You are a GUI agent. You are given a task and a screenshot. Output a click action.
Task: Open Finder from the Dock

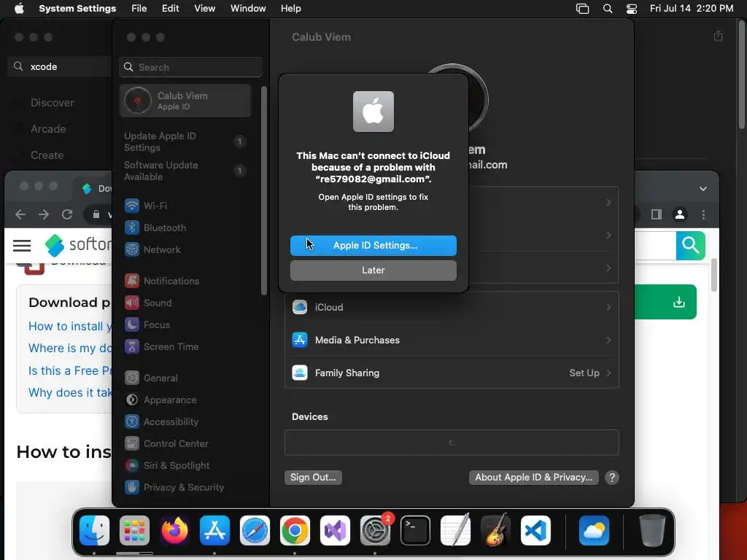point(94,531)
